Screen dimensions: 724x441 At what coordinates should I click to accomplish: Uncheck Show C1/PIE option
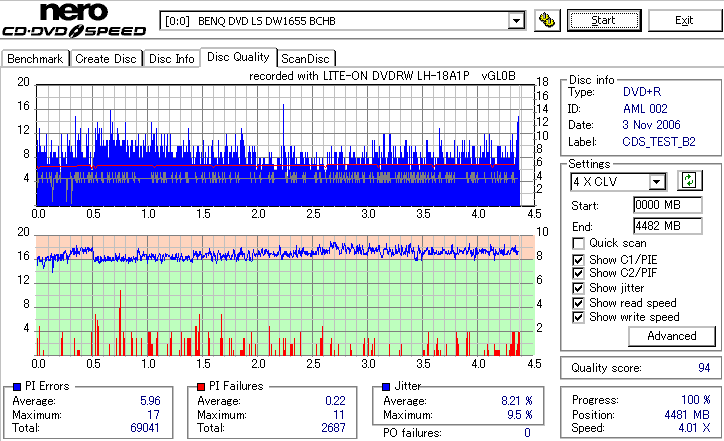(x=578, y=260)
